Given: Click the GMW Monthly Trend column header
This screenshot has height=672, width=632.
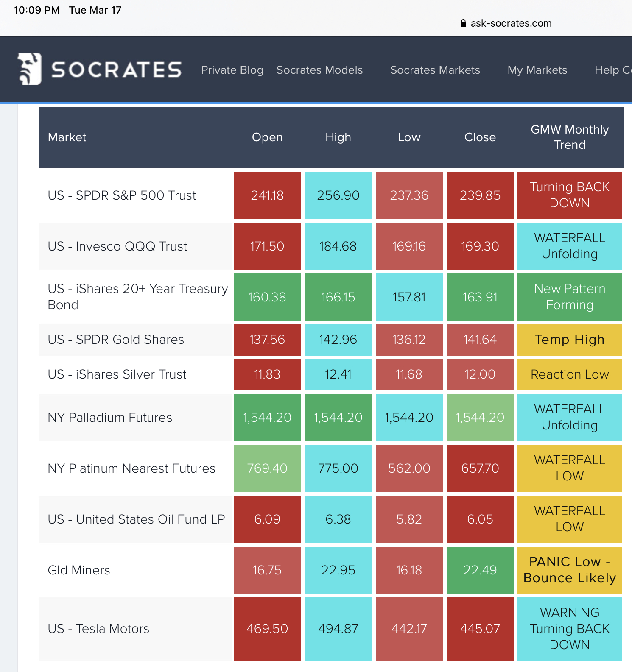Looking at the screenshot, I should (570, 137).
